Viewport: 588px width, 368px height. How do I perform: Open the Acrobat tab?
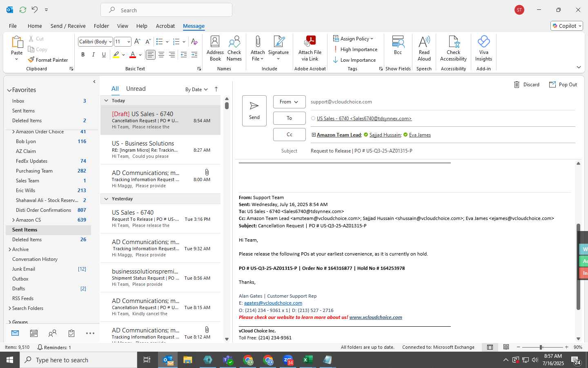click(x=165, y=26)
